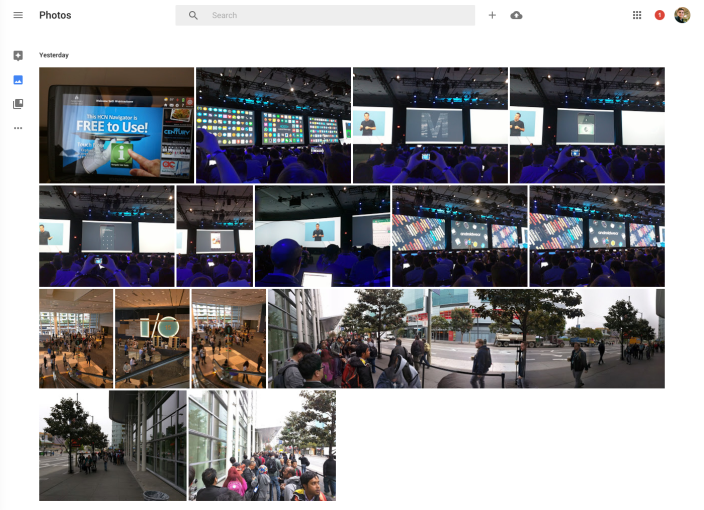The width and height of the screenshot is (704, 510).
Task: Open atrium photo with circular sign
Action: (x=152, y=339)
